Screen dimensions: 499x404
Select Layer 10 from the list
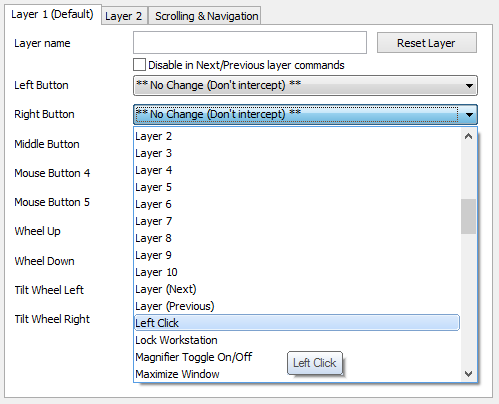297,272
